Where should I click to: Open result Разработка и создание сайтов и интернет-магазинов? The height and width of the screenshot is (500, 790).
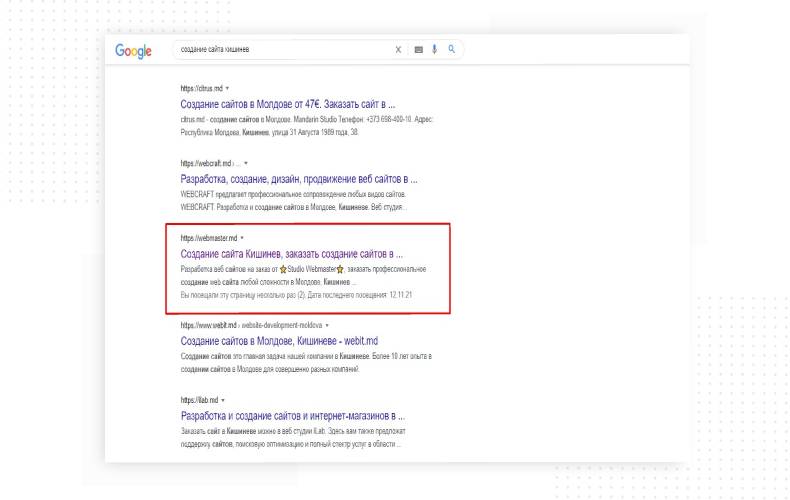pyautogui.click(x=293, y=416)
